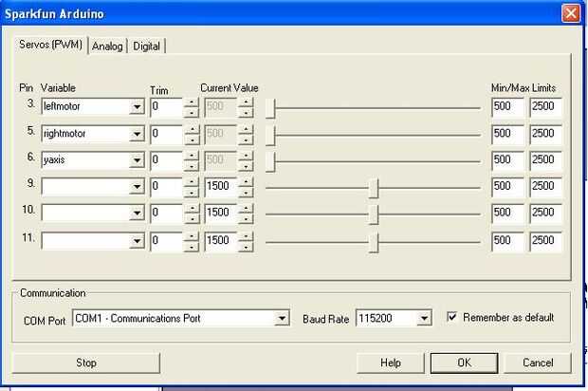
Task: Increase the pin 11 current value
Action: (x=246, y=236)
